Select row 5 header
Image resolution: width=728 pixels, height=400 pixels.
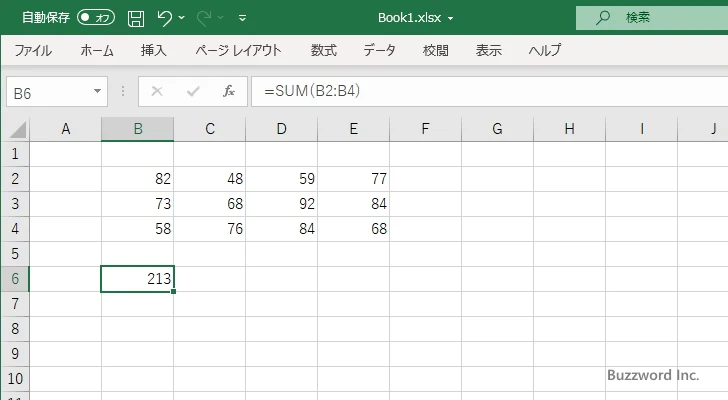coord(15,254)
